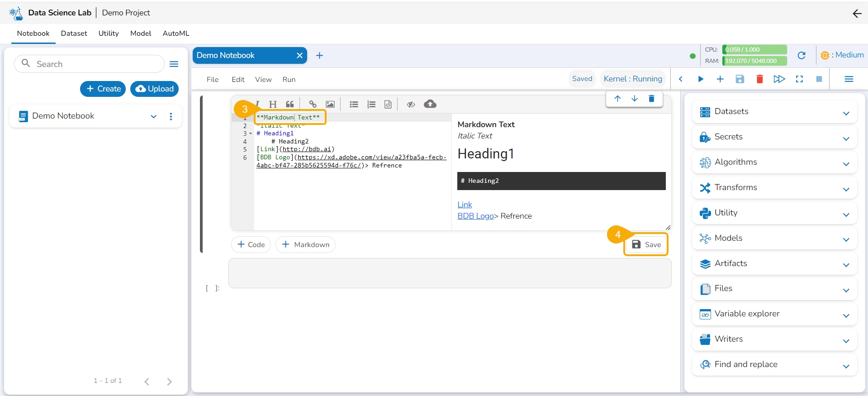868x396 pixels.
Task: Click the notebook Search input field
Action: 95,64
